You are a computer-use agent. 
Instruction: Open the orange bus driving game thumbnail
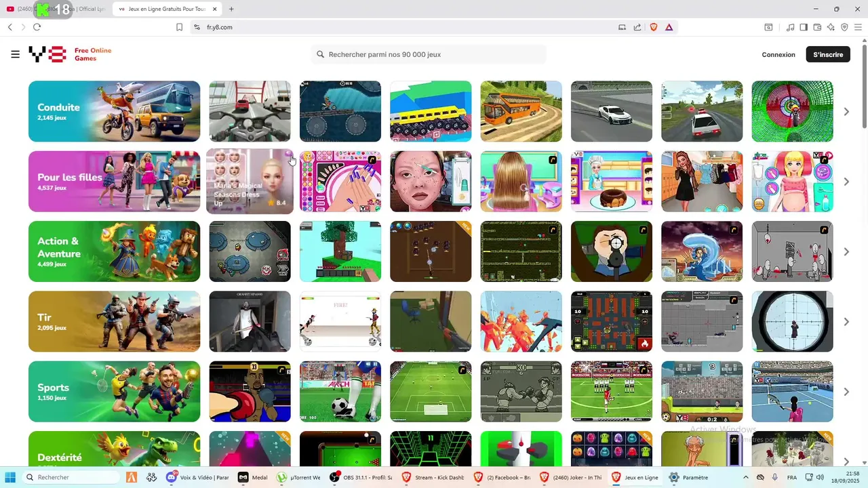(x=521, y=111)
